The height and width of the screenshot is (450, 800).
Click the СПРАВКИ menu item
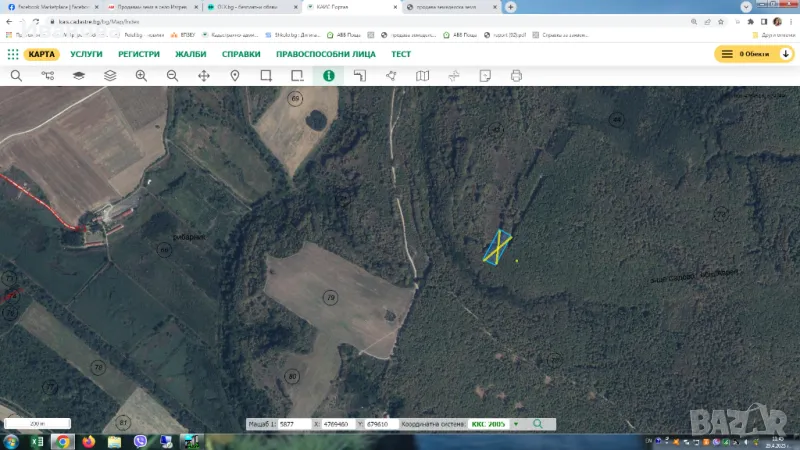click(241, 54)
